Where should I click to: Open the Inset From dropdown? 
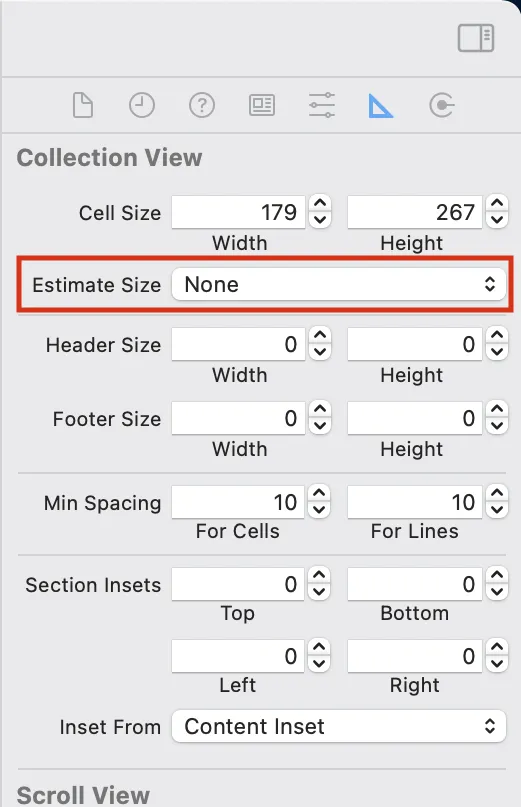[x=339, y=726]
